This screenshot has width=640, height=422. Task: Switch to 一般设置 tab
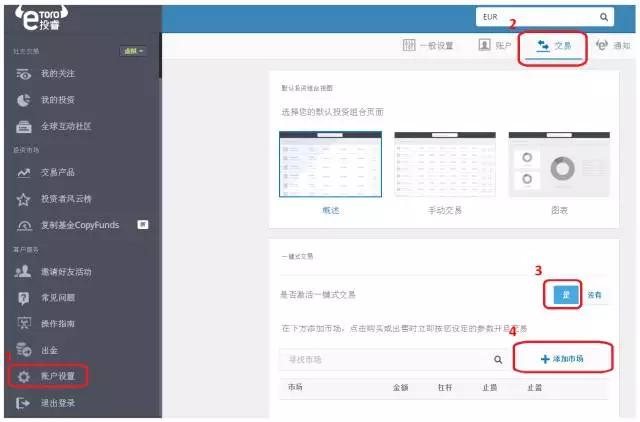tap(428, 45)
